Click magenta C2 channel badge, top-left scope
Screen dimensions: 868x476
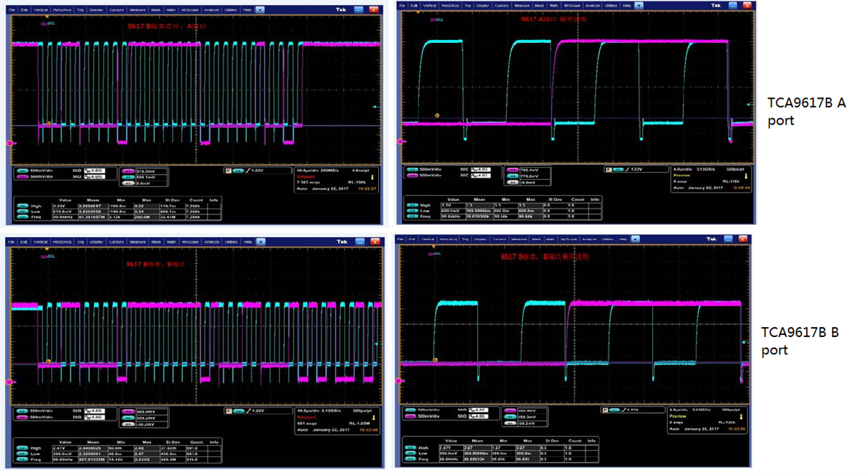(x=23, y=176)
